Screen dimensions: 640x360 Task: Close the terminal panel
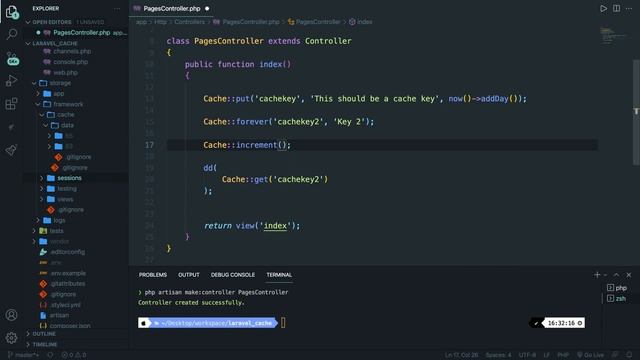[629, 275]
